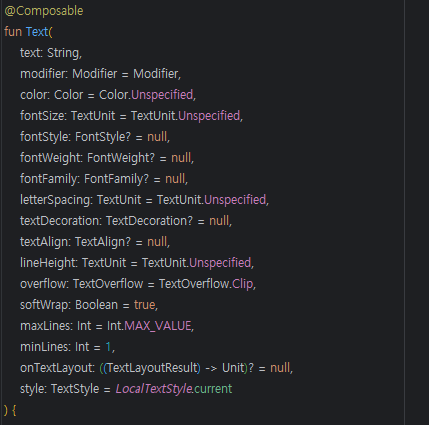This screenshot has height=425, width=429.
Task: Click the text: String parameter
Action: pos(51,53)
